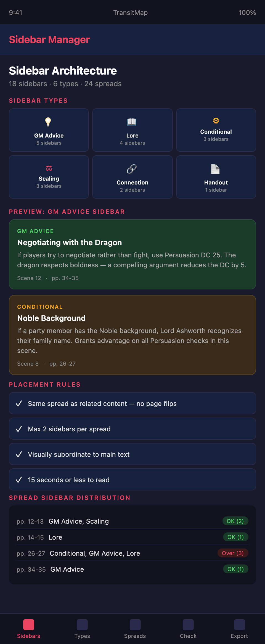
Task: Click the Conditional gear icon
Action: click(216, 121)
